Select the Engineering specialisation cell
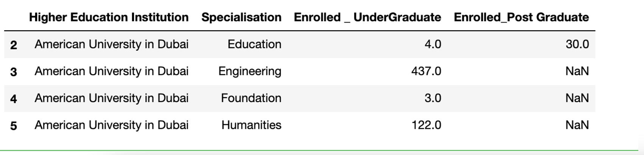The height and width of the screenshot is (155, 644). pyautogui.click(x=250, y=71)
